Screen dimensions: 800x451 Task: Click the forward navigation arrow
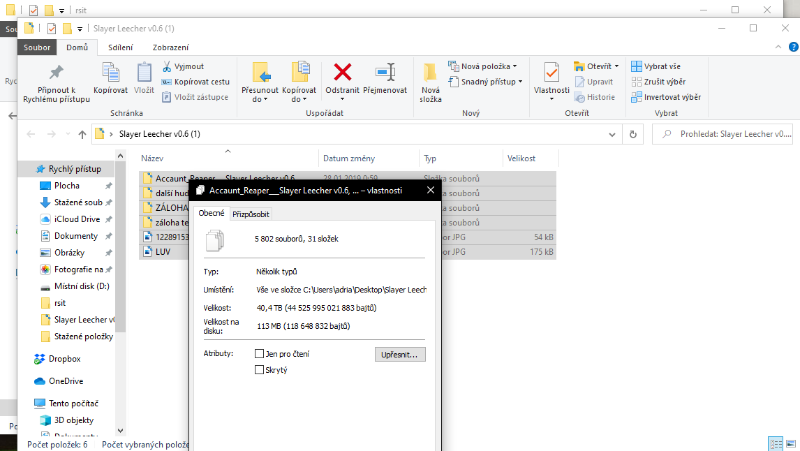point(51,134)
